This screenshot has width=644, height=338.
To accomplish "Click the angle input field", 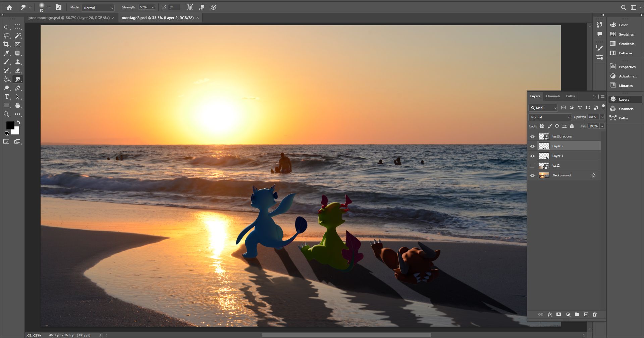I will [174, 7].
